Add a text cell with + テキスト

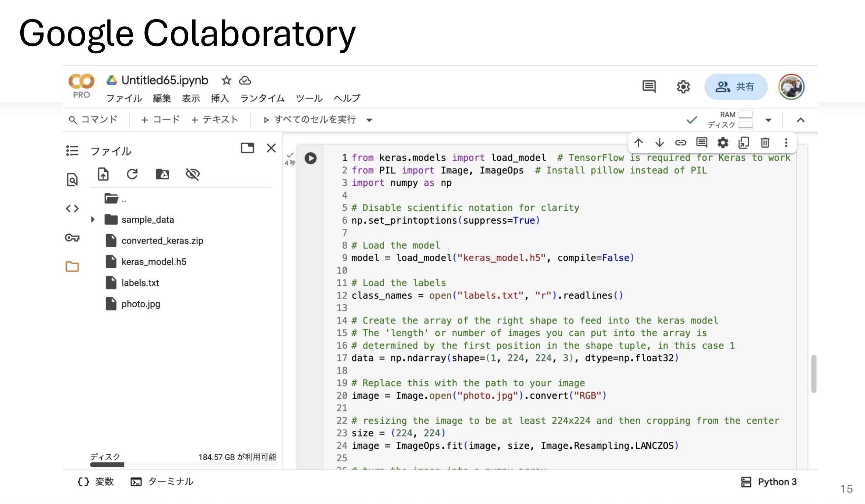click(x=215, y=120)
